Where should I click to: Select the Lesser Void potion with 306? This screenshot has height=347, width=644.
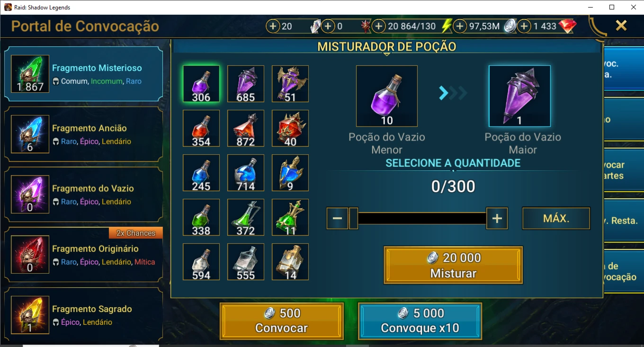tap(201, 84)
